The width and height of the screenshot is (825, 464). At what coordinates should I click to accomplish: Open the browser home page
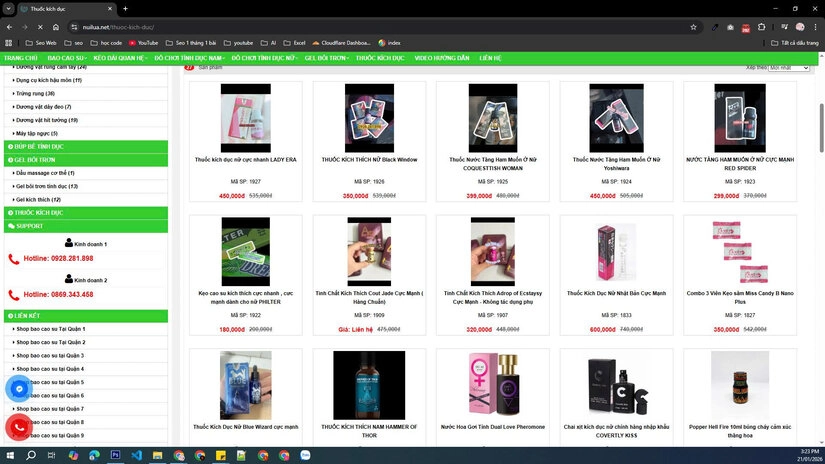pos(56,27)
